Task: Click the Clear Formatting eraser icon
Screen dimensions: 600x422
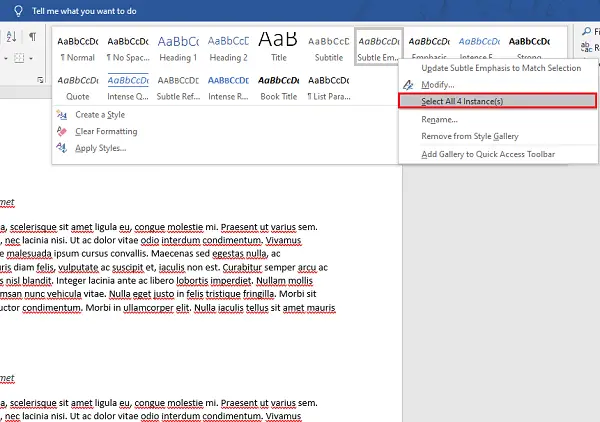Action: (62, 131)
